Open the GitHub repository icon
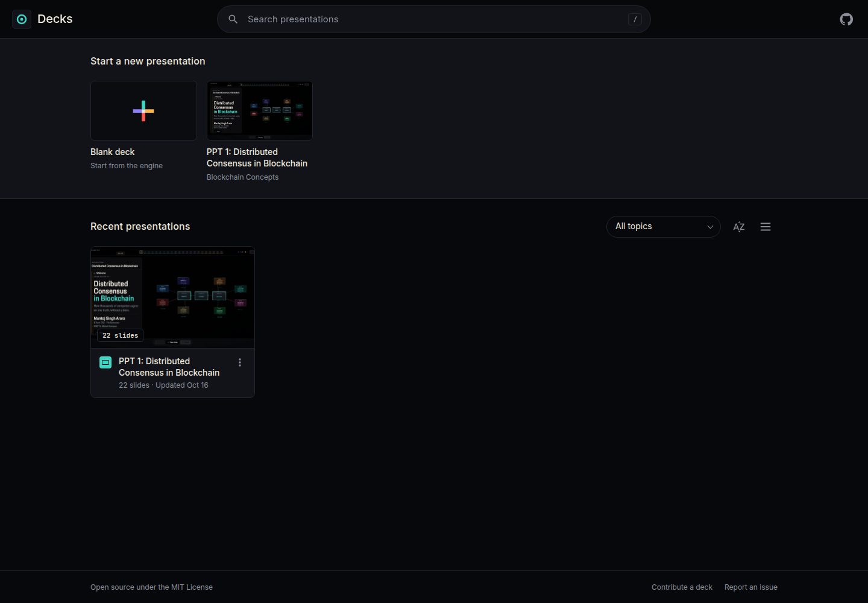 (846, 19)
